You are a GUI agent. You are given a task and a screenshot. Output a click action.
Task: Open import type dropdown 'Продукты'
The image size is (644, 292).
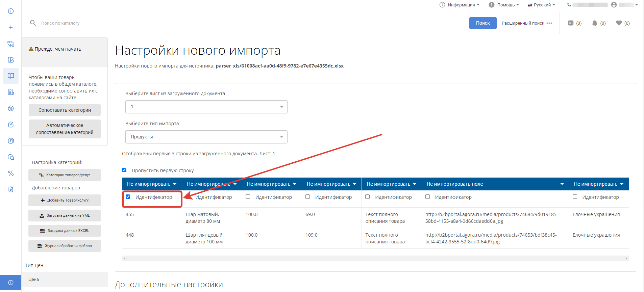click(206, 137)
